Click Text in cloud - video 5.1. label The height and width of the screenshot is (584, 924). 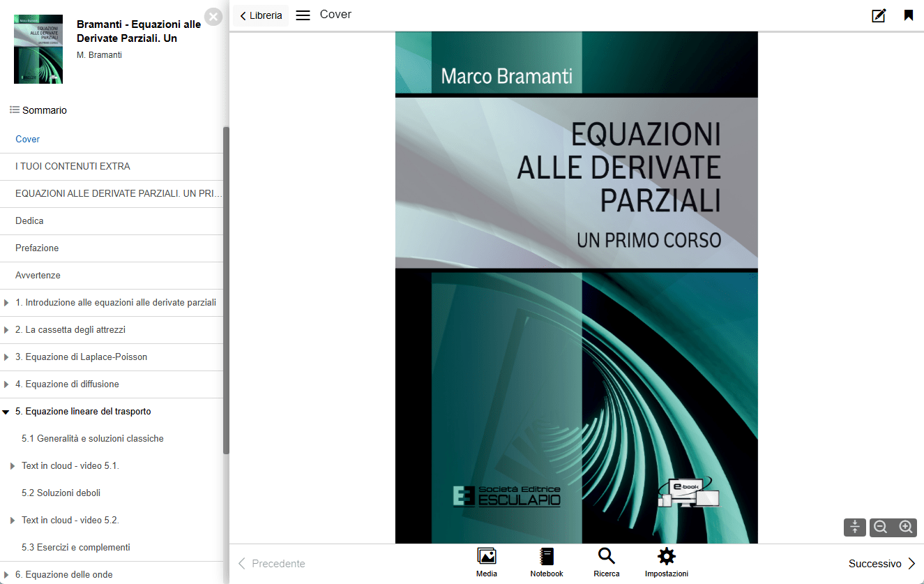[70, 466]
